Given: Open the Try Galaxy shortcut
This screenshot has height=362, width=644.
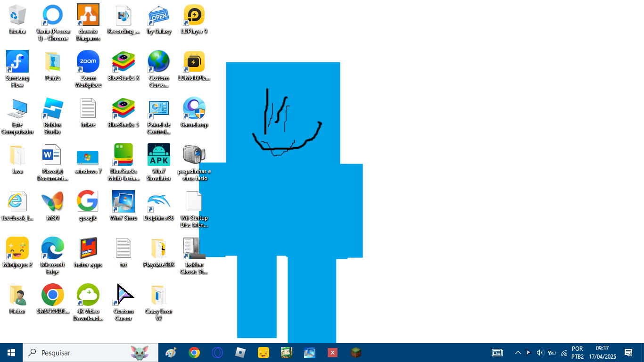Looking at the screenshot, I should coord(159,19).
